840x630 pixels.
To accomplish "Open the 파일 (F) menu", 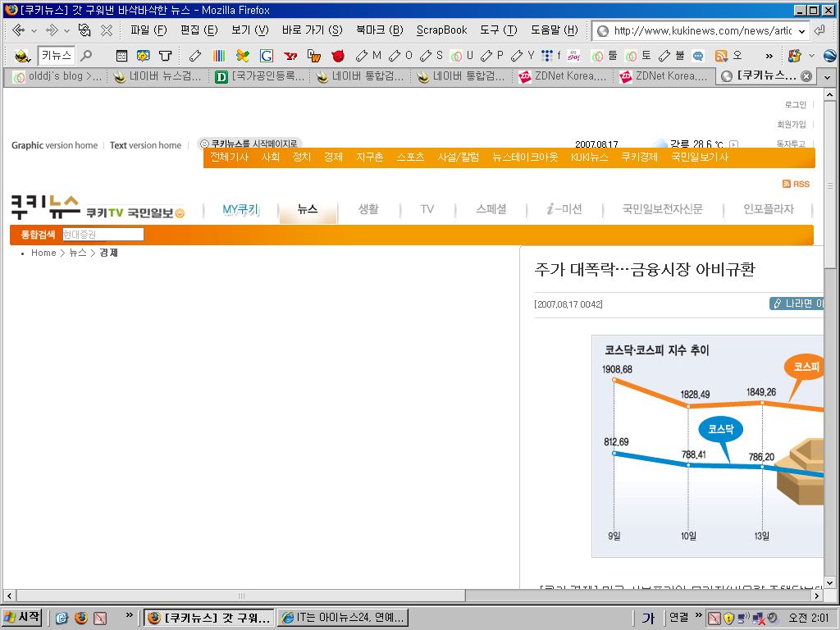I will point(148,30).
